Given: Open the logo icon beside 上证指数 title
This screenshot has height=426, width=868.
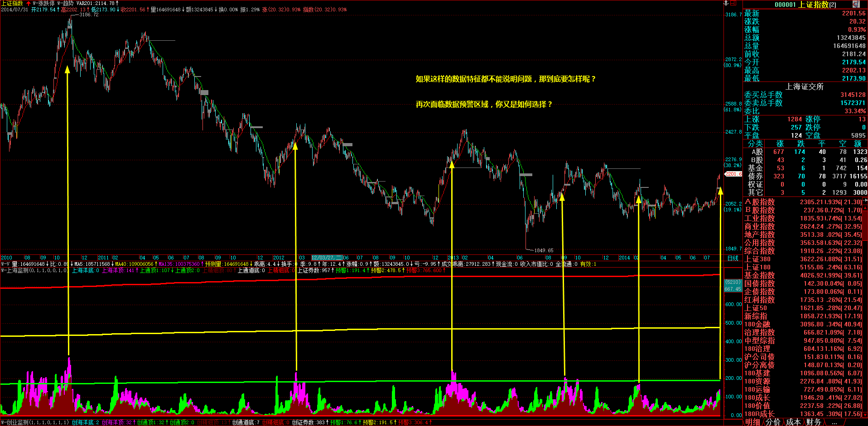Looking at the screenshot, I should 856,4.
